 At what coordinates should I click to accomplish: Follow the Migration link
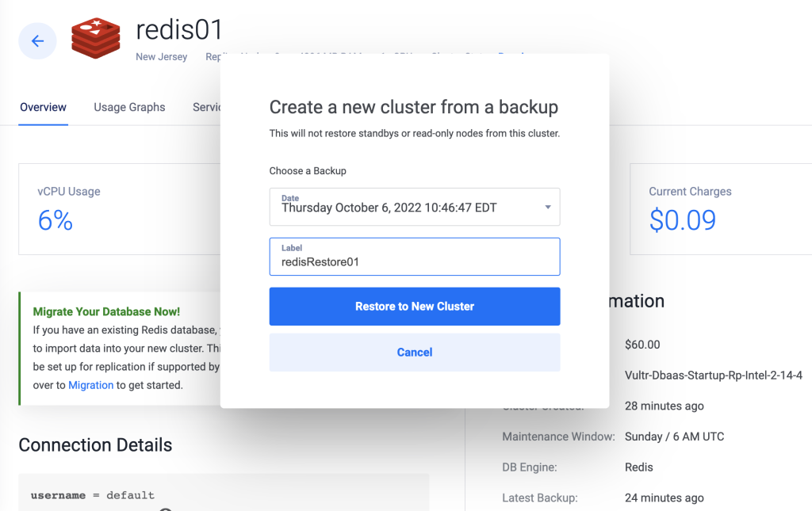tap(90, 385)
